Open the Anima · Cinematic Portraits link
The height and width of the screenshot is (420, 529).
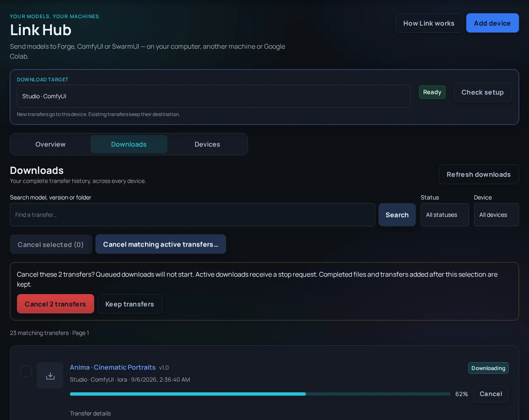[113, 367]
